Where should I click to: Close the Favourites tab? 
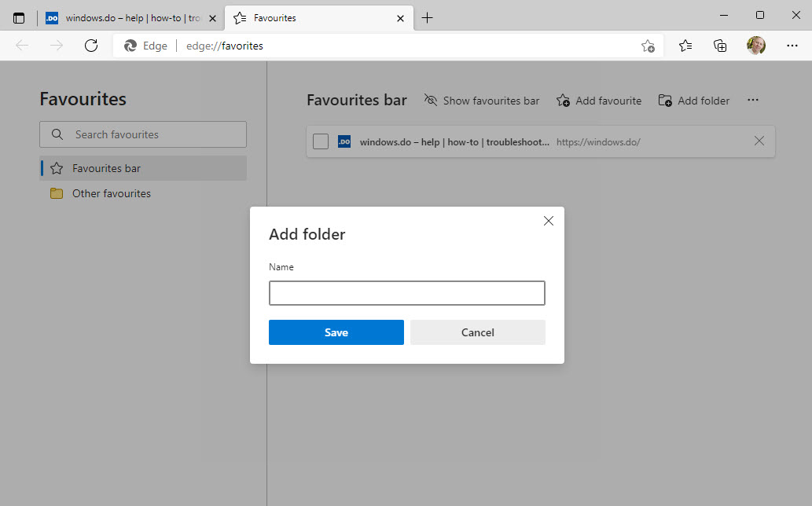[x=400, y=18]
